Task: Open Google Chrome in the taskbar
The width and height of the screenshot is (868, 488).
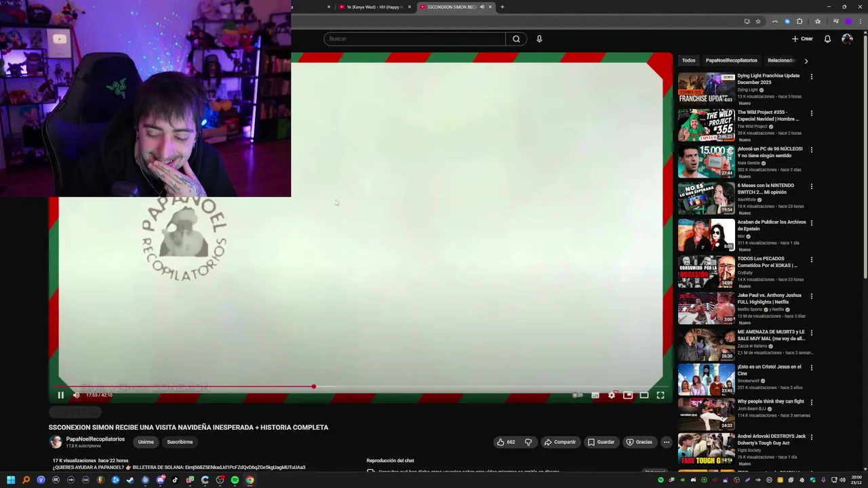Action: pyautogui.click(x=250, y=480)
